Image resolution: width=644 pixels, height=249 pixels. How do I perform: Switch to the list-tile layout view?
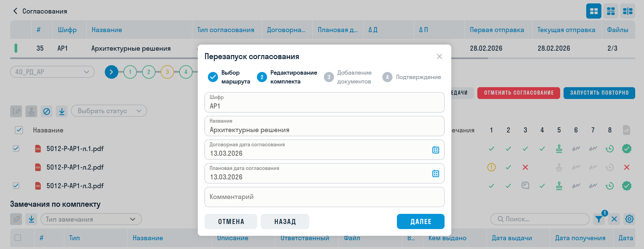[x=611, y=11]
